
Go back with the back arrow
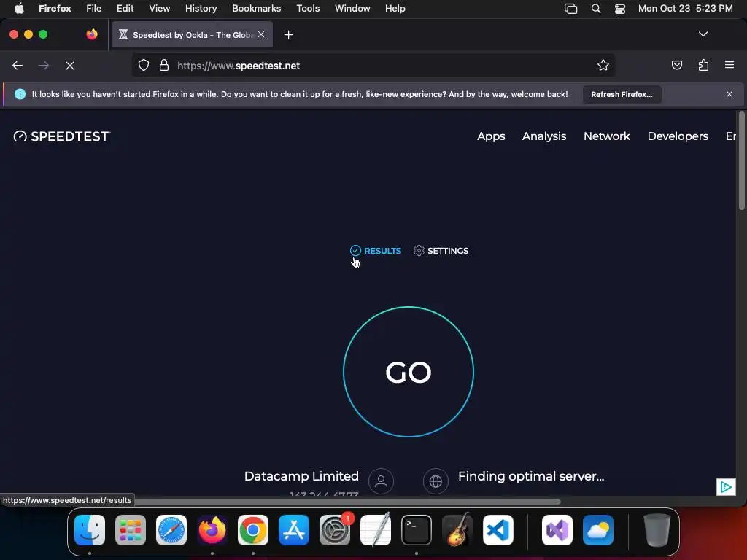[x=18, y=66]
